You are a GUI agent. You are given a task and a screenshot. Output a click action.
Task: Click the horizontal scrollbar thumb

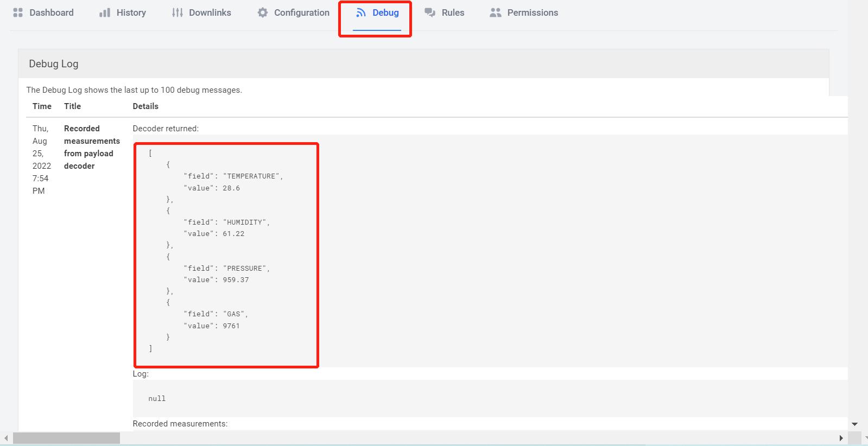coord(66,438)
